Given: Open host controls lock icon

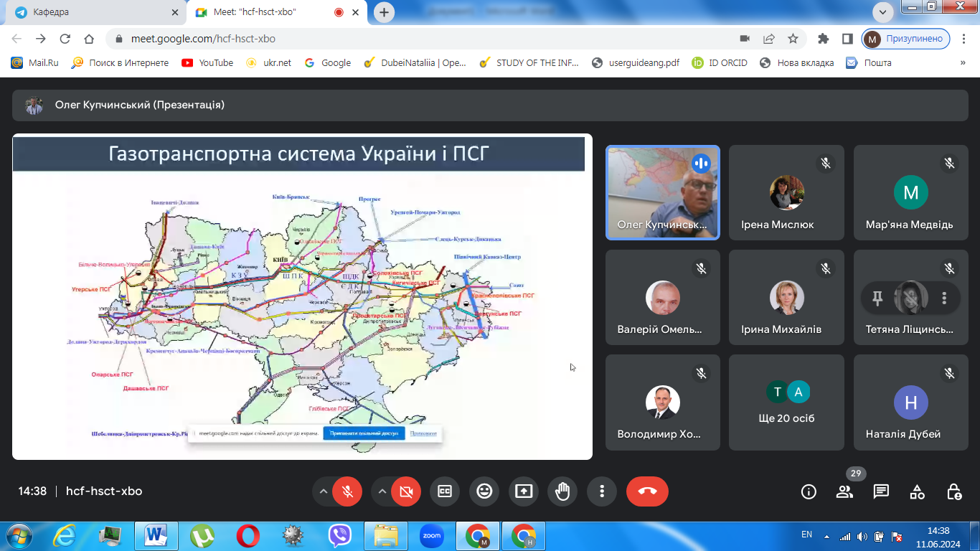Looking at the screenshot, I should click(953, 491).
